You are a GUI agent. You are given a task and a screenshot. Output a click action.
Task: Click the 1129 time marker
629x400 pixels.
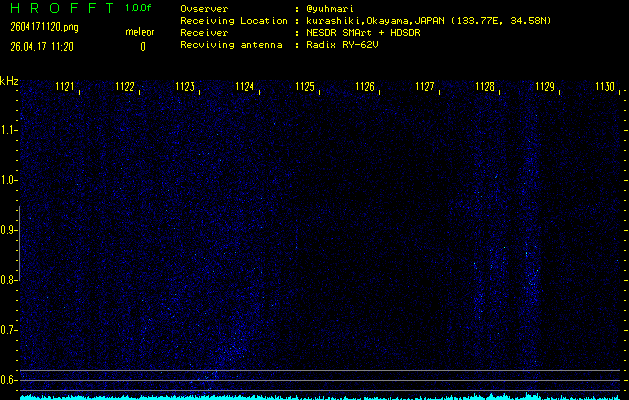545,87
